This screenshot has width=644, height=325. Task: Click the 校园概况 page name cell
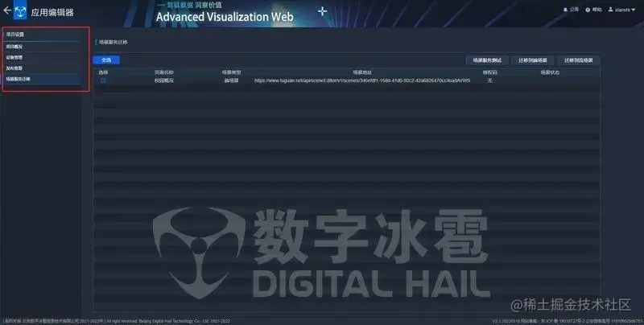164,80
